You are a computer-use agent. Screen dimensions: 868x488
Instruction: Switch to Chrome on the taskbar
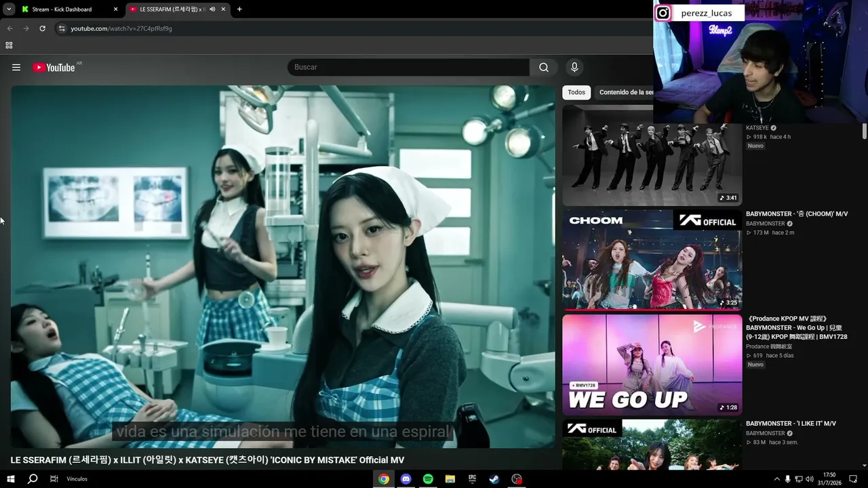click(384, 479)
